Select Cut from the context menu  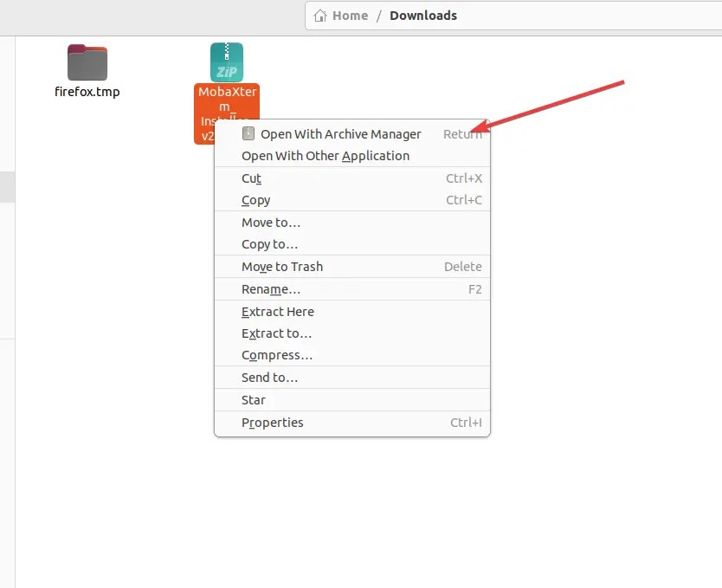pos(352,178)
